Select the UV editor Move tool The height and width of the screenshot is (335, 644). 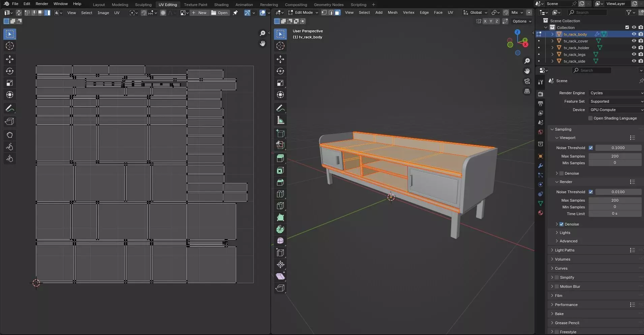[x=10, y=59]
